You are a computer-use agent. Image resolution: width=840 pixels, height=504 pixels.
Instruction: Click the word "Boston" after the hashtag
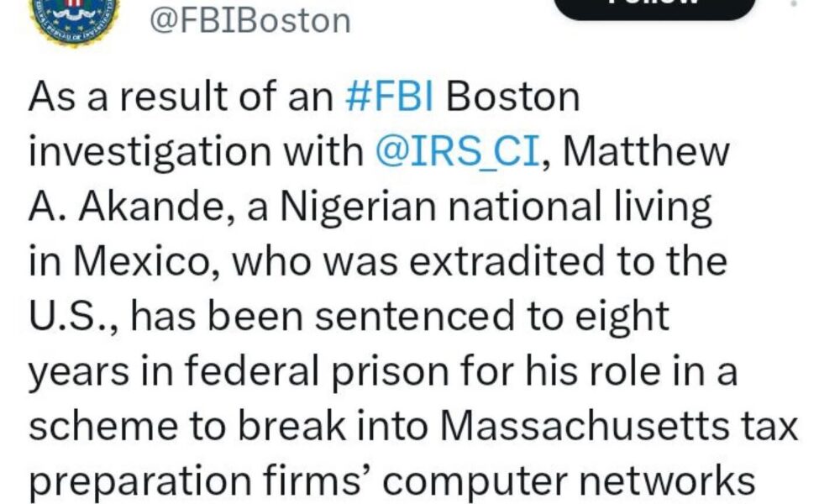512,98
